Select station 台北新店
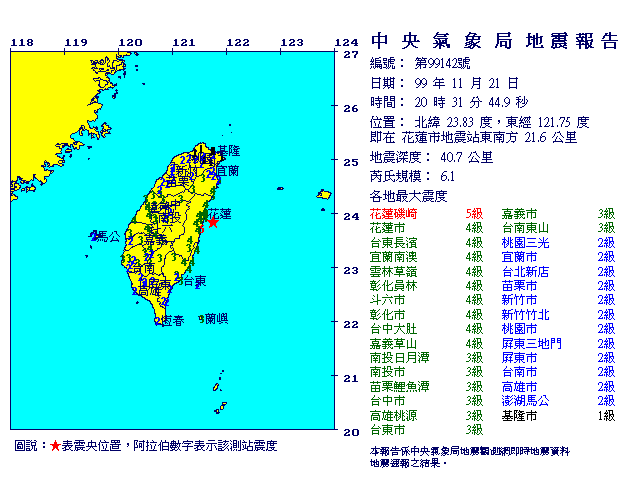The image size is (640, 480). coord(525,272)
